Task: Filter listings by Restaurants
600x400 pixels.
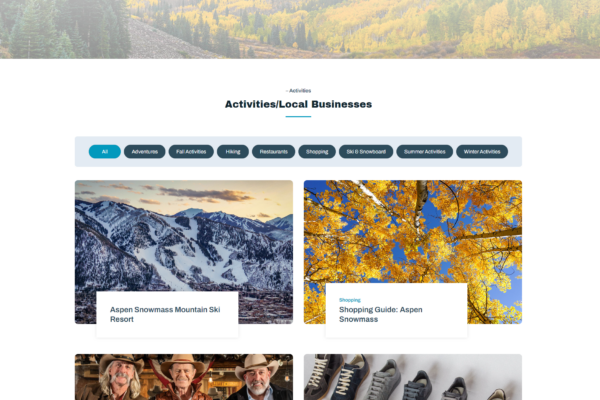Action: click(x=274, y=152)
